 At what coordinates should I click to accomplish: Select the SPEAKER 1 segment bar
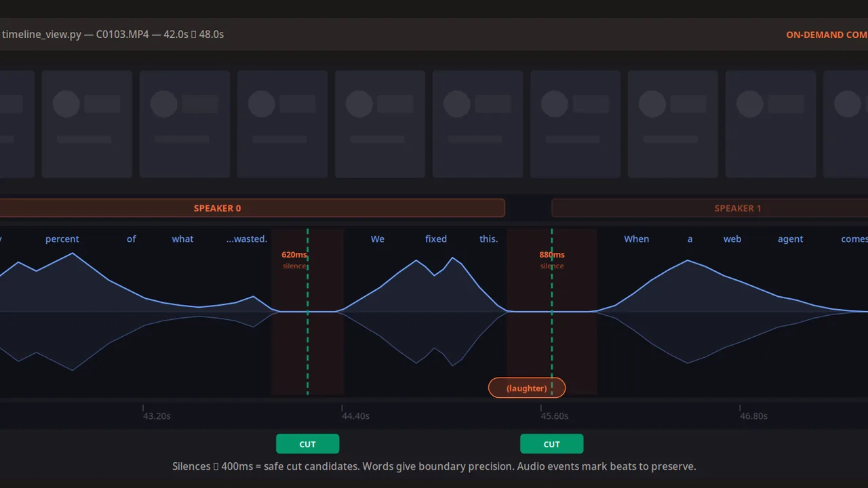click(710, 208)
